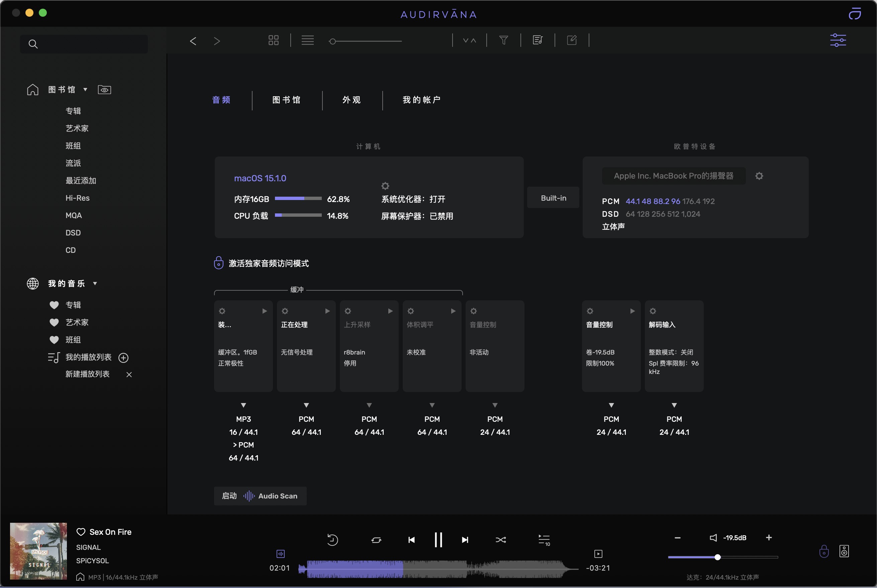Click the output device speaker icon

tap(844, 551)
